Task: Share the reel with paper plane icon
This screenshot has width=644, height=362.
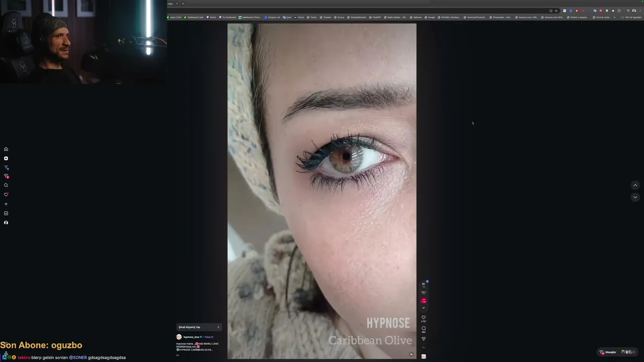Action: pos(424,339)
